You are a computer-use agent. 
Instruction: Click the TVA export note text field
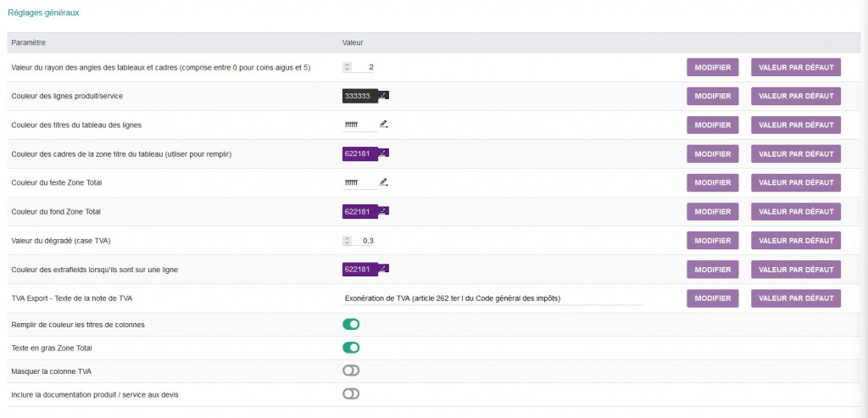[492, 298]
